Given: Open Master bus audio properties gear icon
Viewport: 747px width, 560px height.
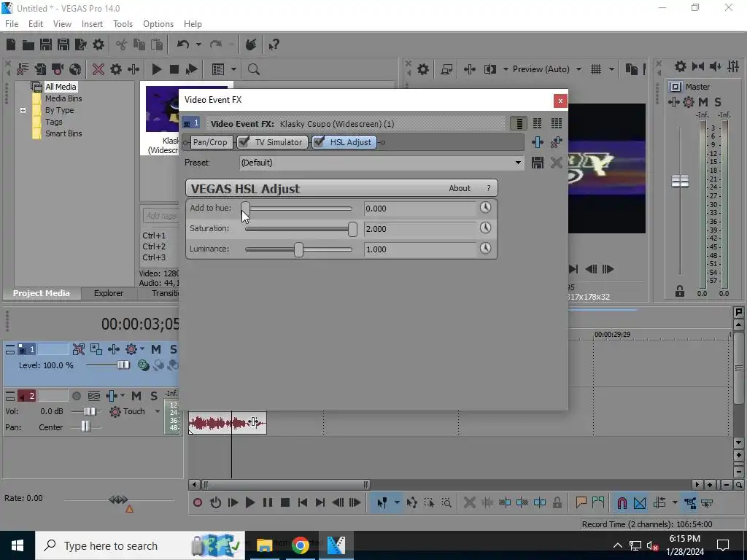Looking at the screenshot, I should pyautogui.click(x=681, y=66).
